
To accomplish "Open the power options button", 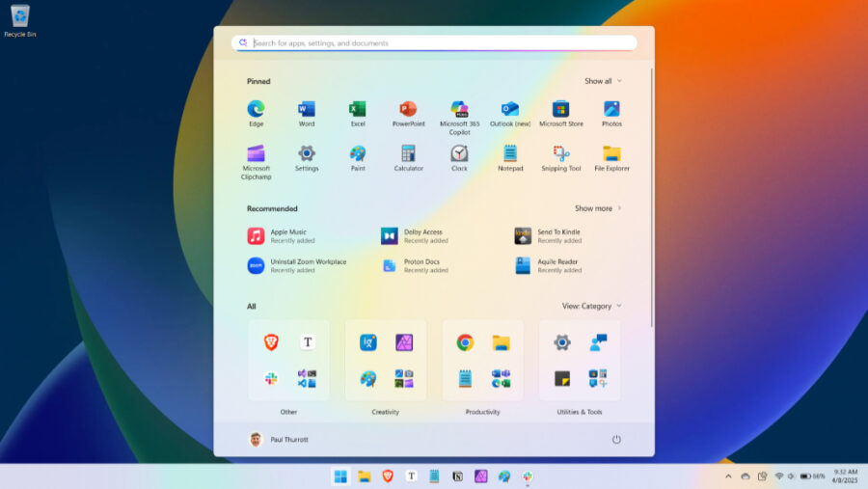I will [x=616, y=439].
